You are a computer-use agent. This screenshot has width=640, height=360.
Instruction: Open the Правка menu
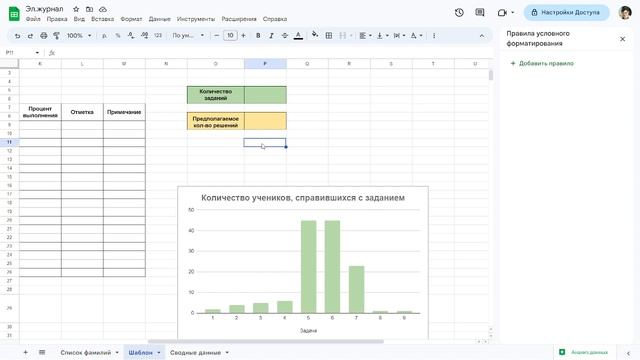(x=57, y=19)
